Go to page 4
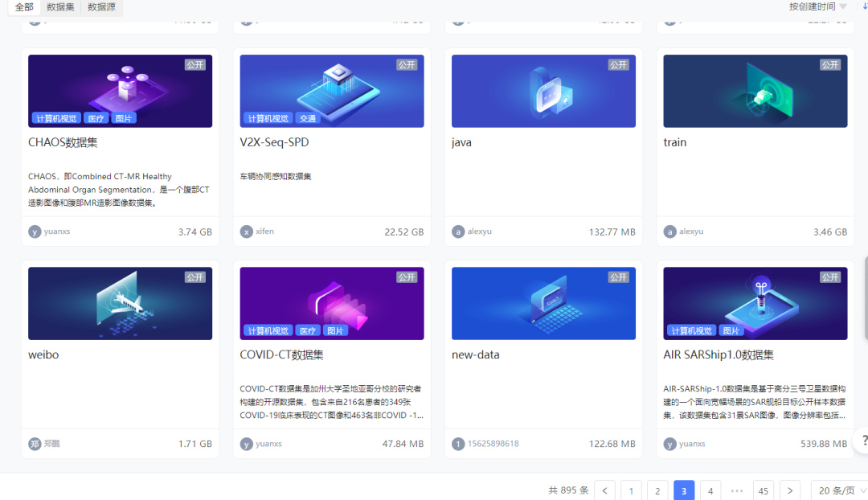The height and width of the screenshot is (500, 868). pyautogui.click(x=710, y=490)
